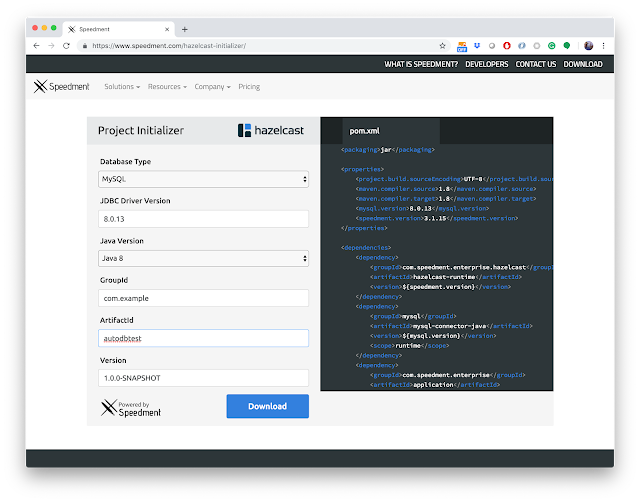Open the Java Version dropdown
Viewport: 640px width, 502px height.
(203, 258)
